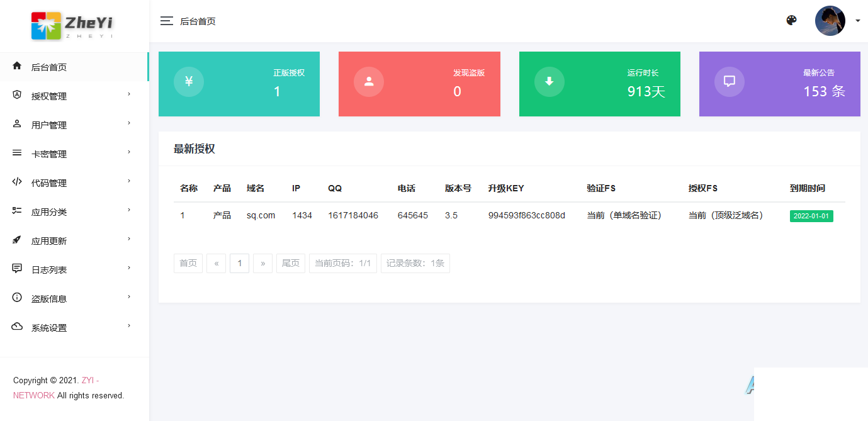Expand the 系统设置 chevron

[x=129, y=326]
